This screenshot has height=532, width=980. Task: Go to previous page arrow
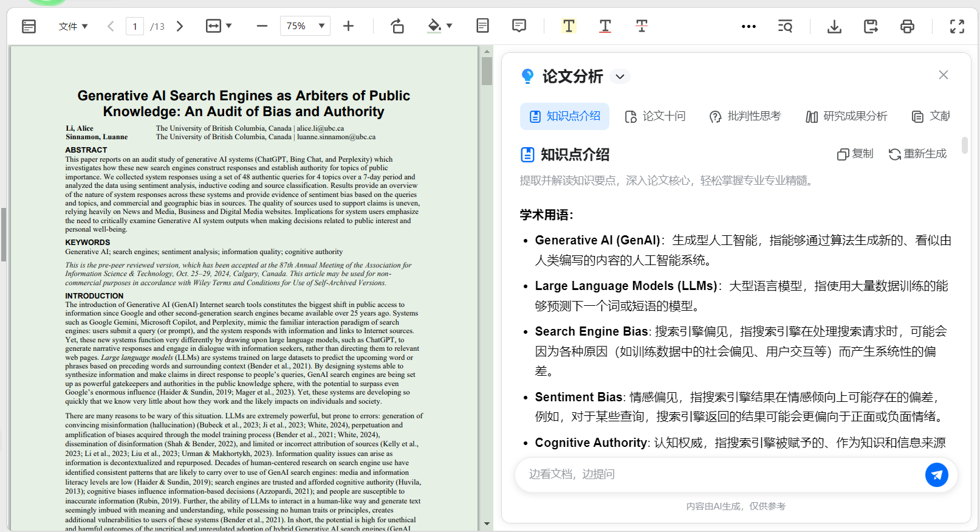111,26
